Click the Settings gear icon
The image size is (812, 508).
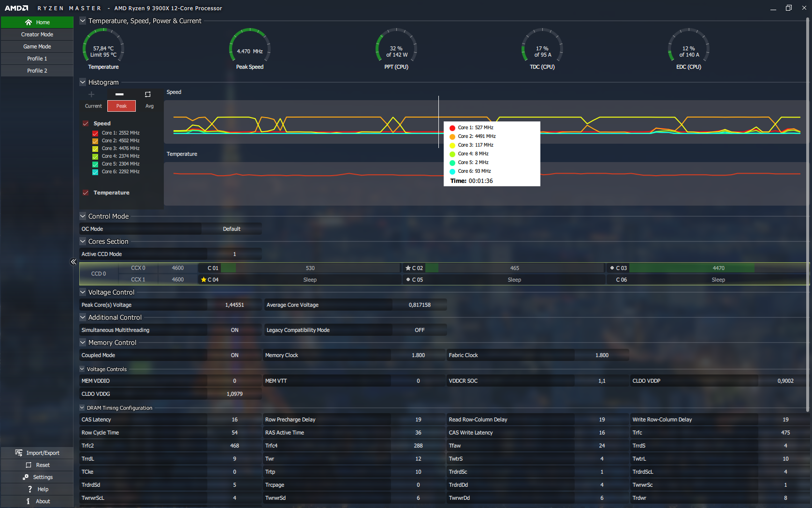(26, 477)
